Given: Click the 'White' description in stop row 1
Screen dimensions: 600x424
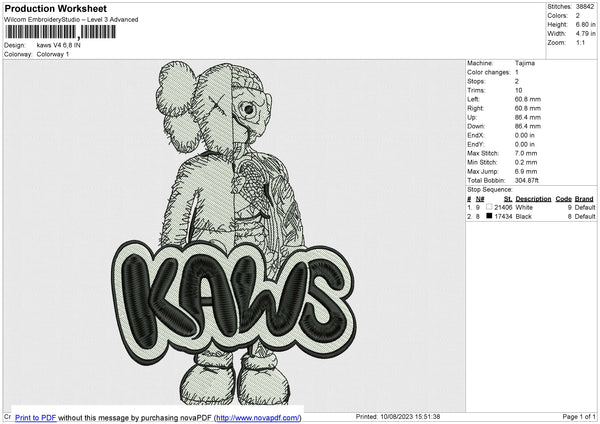Looking at the screenshot, I should [524, 207].
